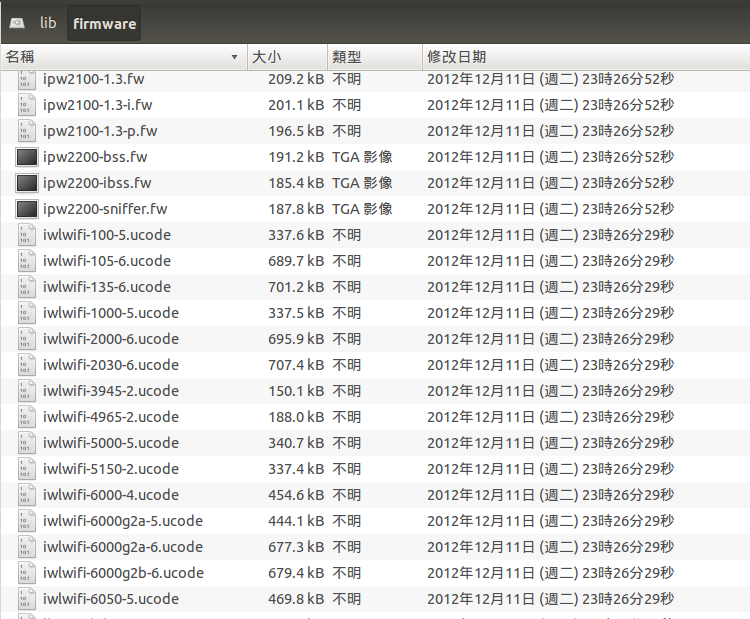This screenshot has width=750, height=619.
Task: Select file name iwlwifi-5150-2.ucode
Action: tap(111, 469)
